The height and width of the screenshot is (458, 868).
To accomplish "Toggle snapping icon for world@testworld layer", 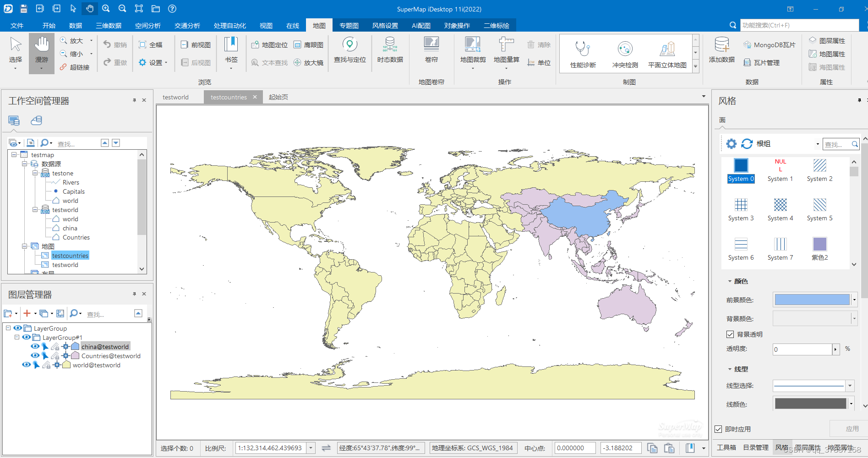I will (x=57, y=365).
